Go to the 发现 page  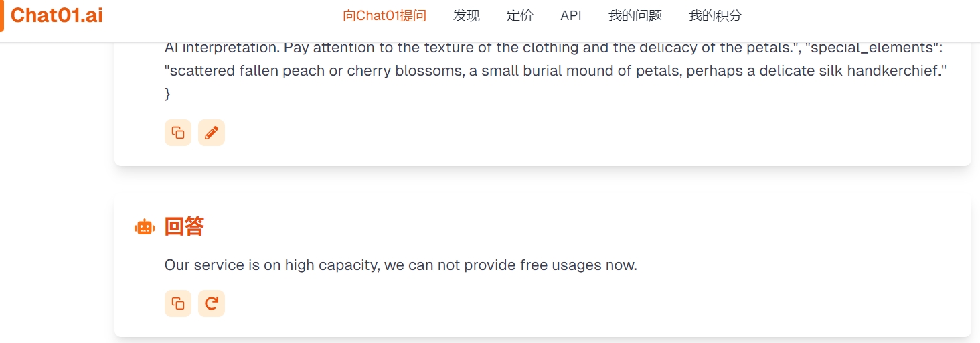click(467, 15)
